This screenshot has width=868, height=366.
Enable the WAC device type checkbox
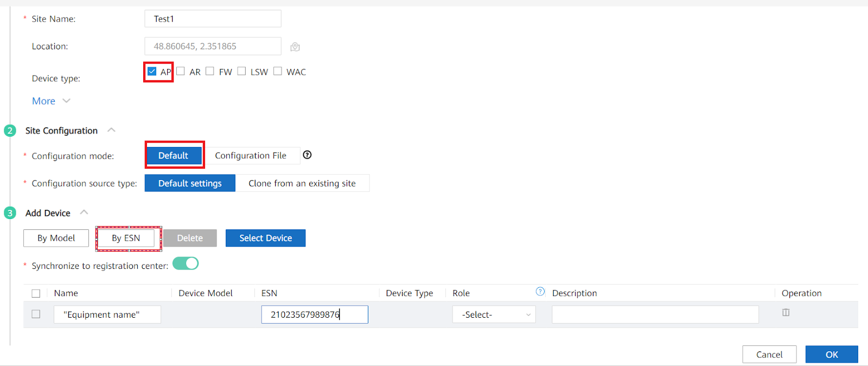278,72
